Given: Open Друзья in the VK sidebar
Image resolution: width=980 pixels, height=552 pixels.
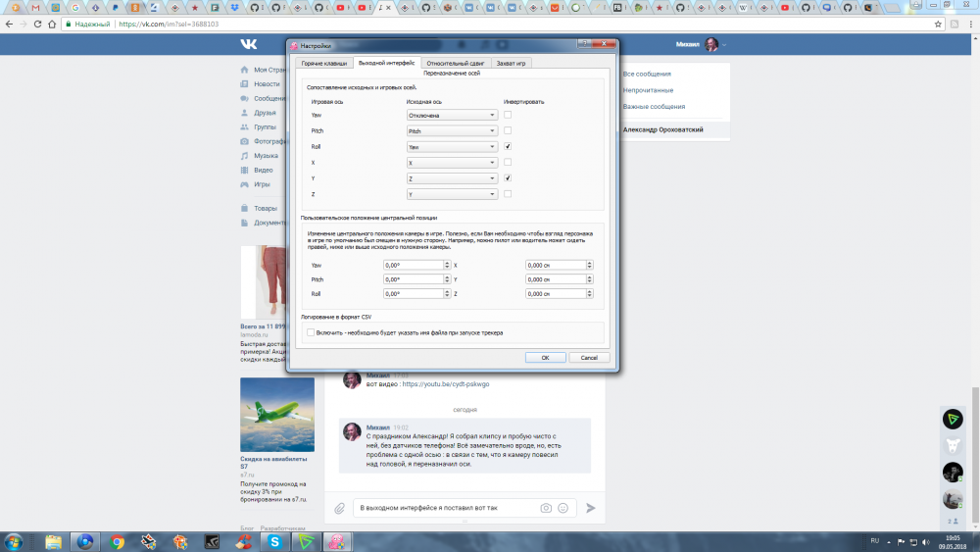Looking at the screenshot, I should pyautogui.click(x=265, y=113).
